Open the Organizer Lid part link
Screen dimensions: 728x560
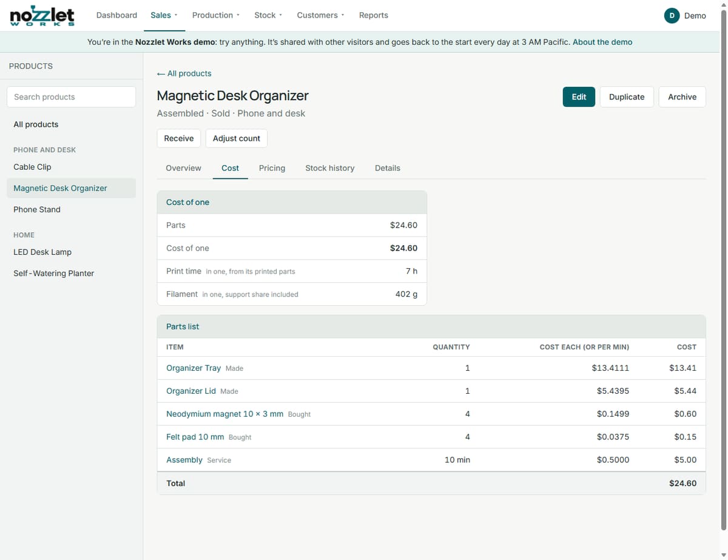coord(191,391)
